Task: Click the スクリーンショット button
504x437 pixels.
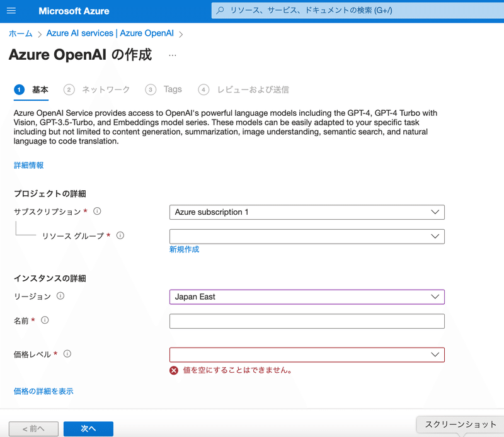Action: coord(461,424)
